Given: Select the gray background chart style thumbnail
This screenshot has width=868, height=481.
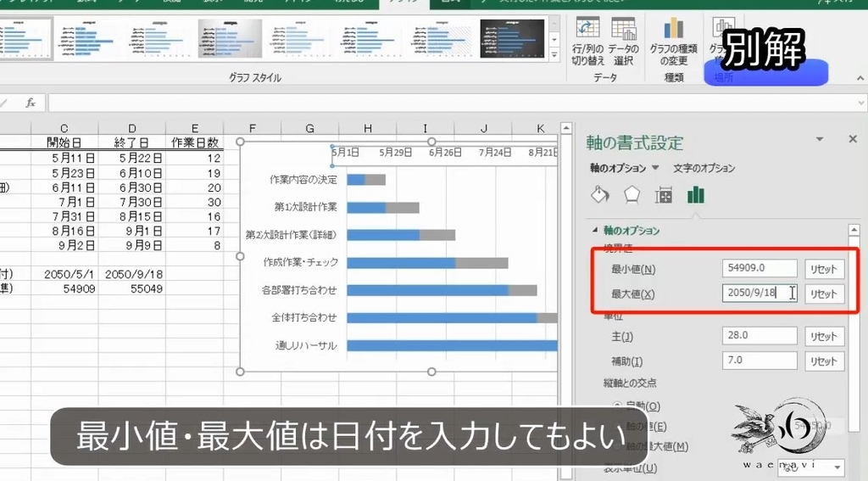Looking at the screenshot, I should pos(230,38).
